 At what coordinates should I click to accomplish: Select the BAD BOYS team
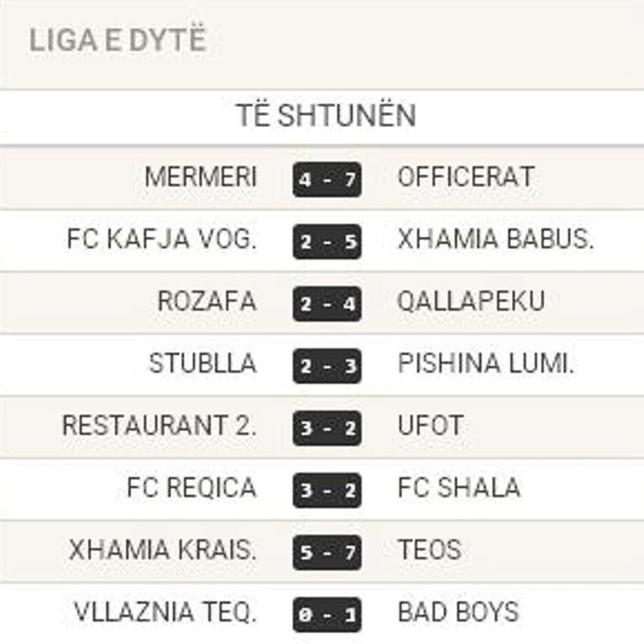(459, 612)
